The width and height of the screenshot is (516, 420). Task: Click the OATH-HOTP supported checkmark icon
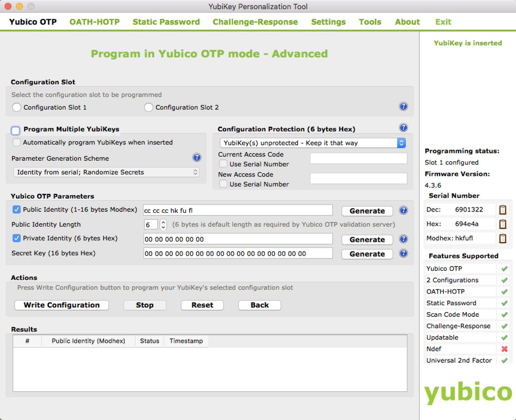point(504,292)
